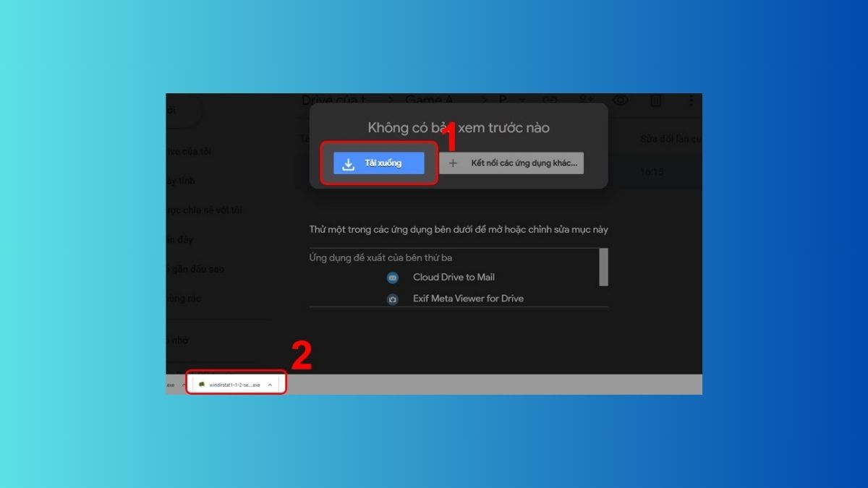Open Có gắn dấu sao sidebar item
Screen dimensions: 868x488
[195, 269]
